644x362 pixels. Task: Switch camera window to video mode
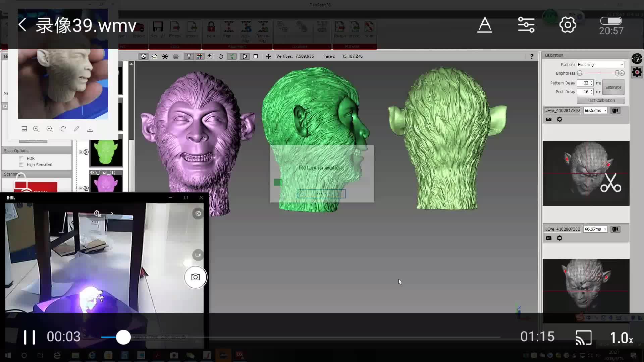coord(198,255)
